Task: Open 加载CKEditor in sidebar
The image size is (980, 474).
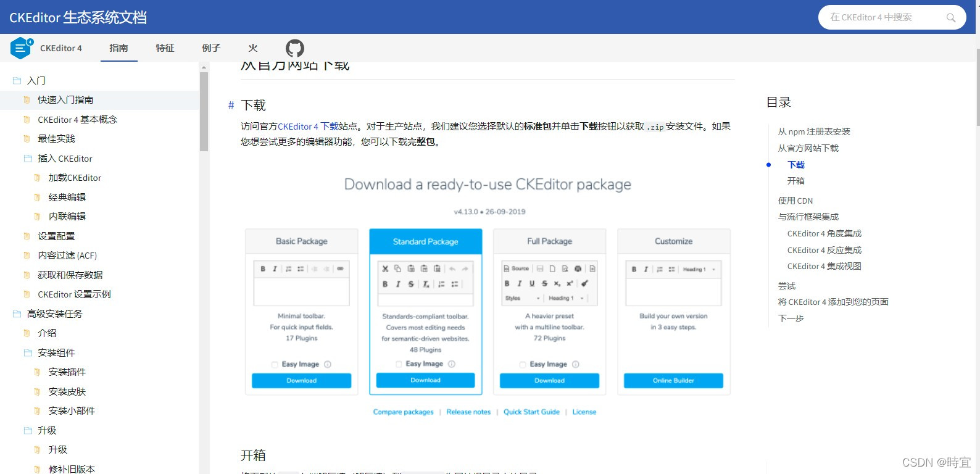Action: [x=75, y=178]
